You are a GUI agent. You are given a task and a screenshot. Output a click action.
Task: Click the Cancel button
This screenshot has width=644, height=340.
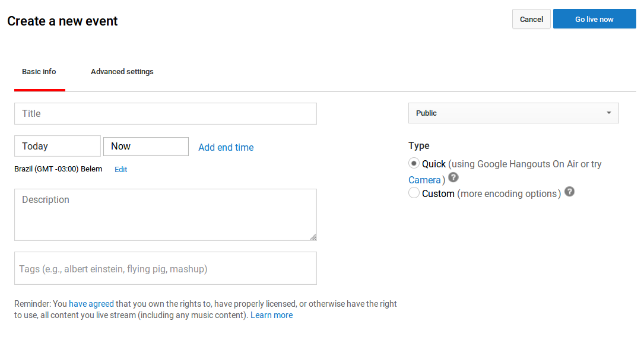pyautogui.click(x=531, y=19)
